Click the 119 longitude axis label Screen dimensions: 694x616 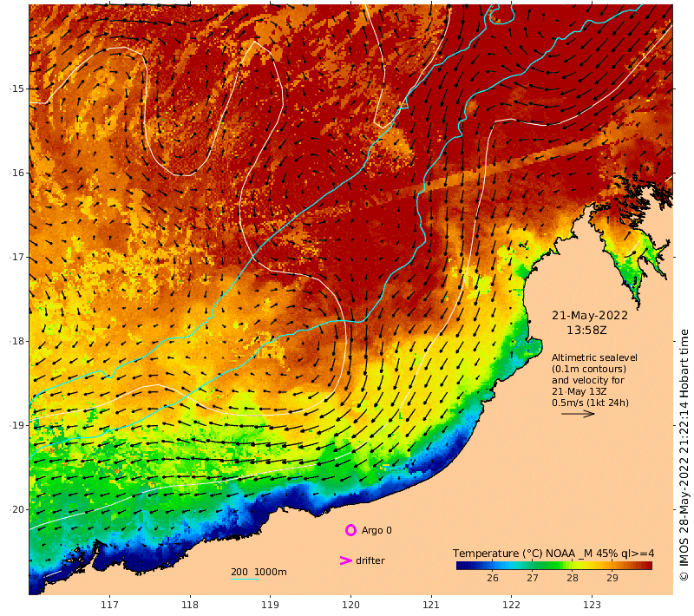pyautogui.click(x=270, y=605)
